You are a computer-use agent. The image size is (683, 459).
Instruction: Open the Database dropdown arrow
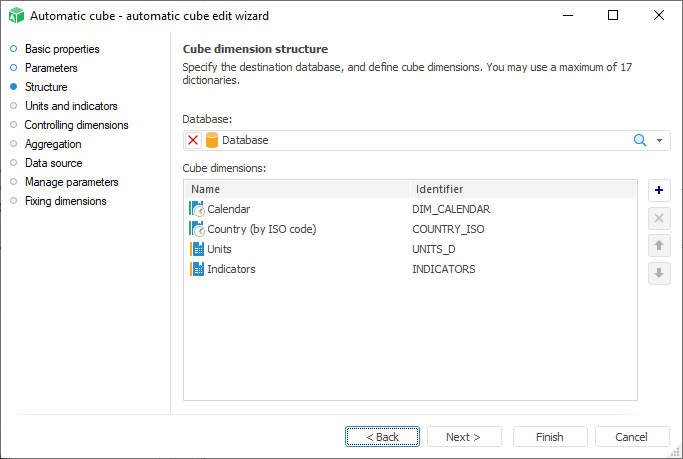tap(660, 140)
